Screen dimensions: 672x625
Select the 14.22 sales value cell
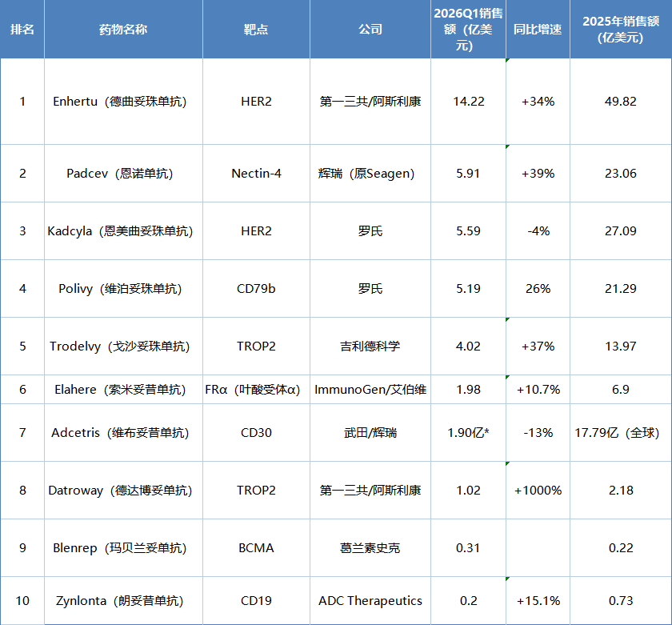(469, 102)
